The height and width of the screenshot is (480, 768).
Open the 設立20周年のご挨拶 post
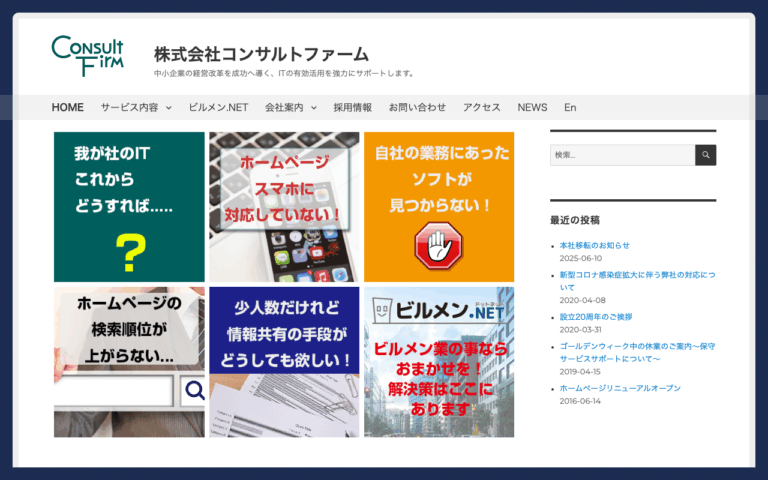tap(596, 317)
